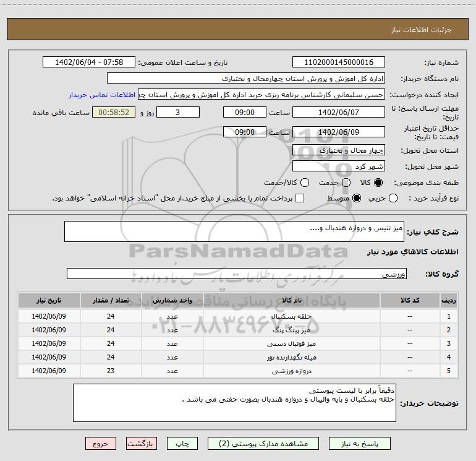Select the کالا radio button
The height and width of the screenshot is (461, 476).
(x=378, y=183)
